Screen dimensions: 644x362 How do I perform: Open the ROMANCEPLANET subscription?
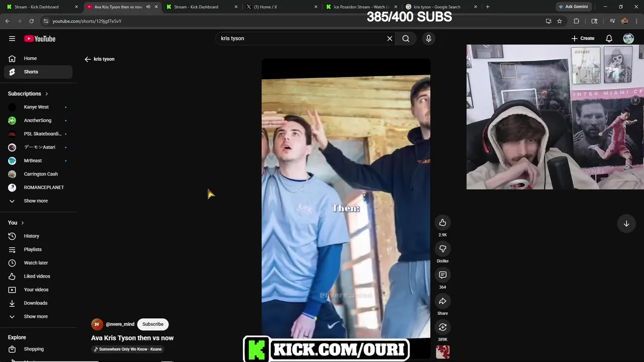[38, 188]
